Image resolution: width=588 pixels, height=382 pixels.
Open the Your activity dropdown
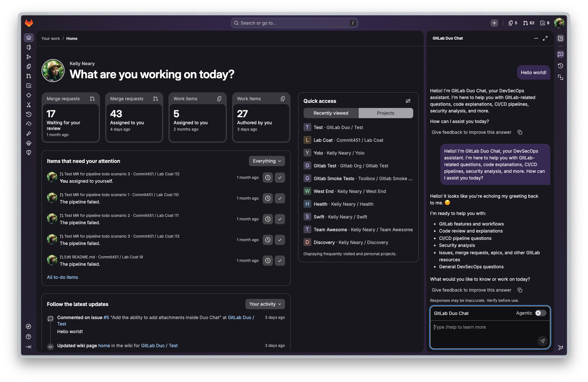(x=265, y=304)
